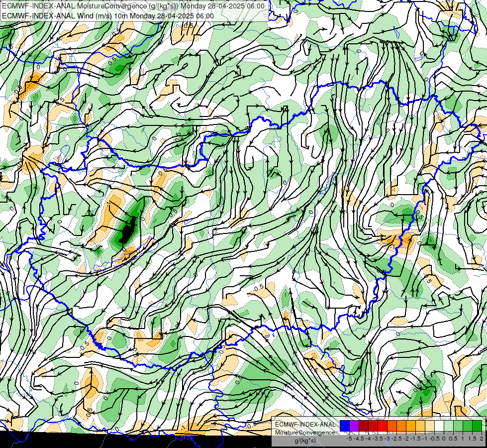Click the dark red legend swatch above -4.5
The height and width of the screenshot is (448, 487).
click(x=364, y=426)
